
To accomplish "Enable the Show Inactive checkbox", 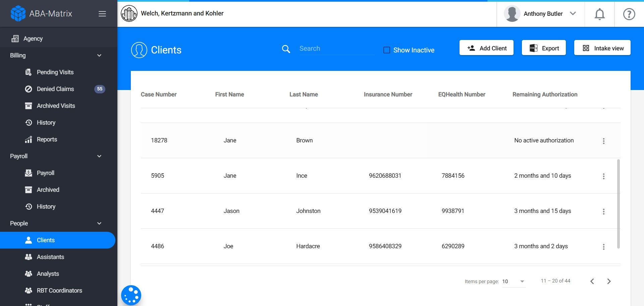I will point(387,50).
